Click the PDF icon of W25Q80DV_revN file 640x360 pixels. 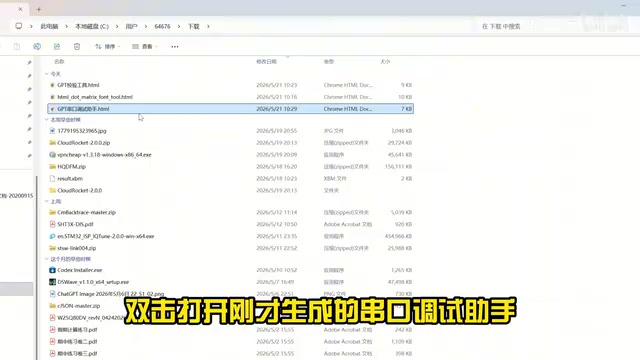(52, 318)
